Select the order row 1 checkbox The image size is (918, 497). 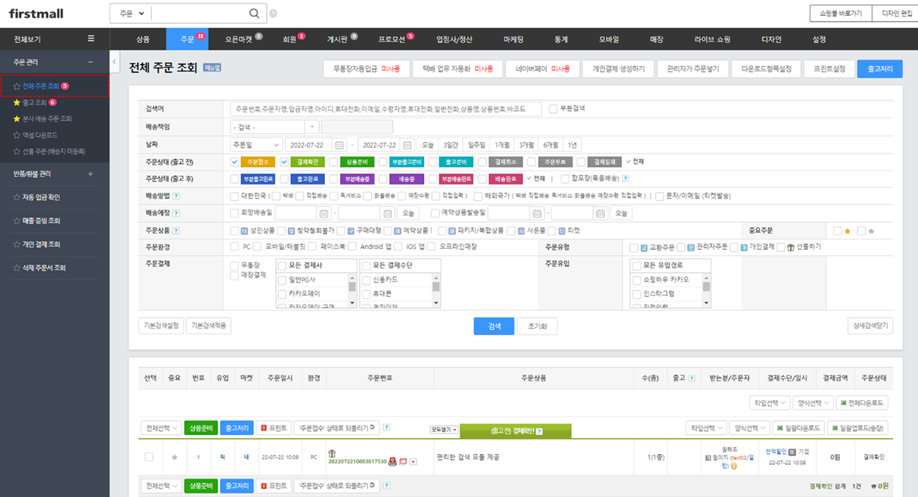pyautogui.click(x=149, y=457)
